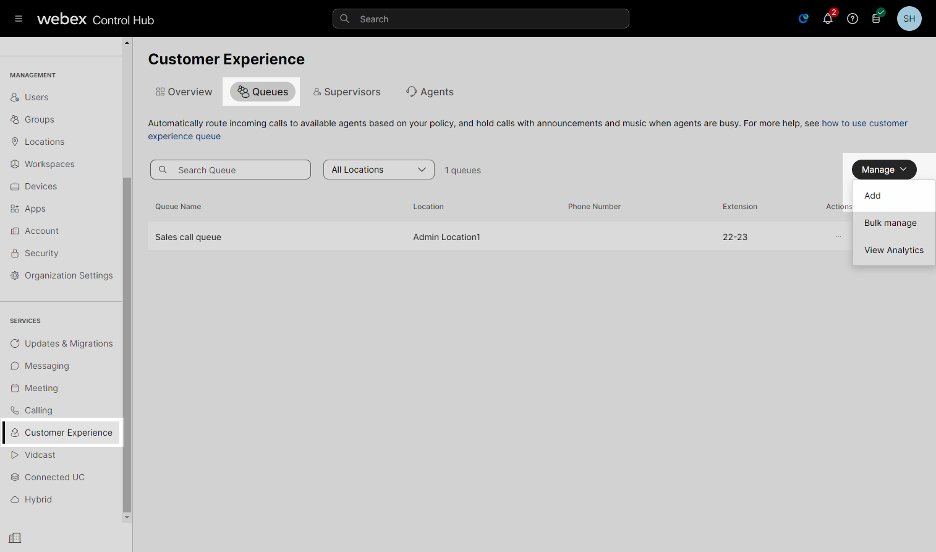Click the Groups sidebar icon
The image size is (936, 552).
(15, 119)
